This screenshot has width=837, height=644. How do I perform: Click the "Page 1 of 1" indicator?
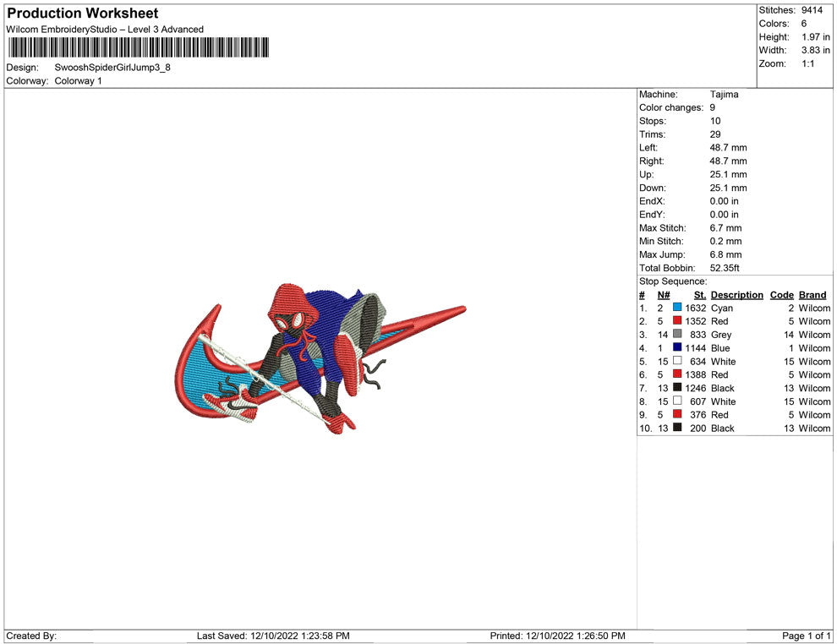(x=807, y=636)
